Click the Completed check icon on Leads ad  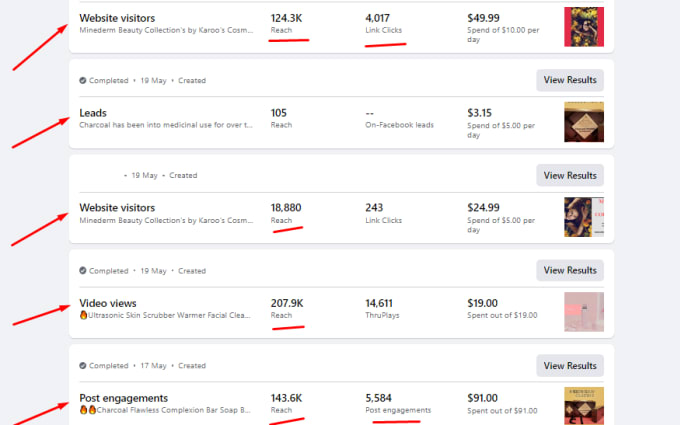pyautogui.click(x=83, y=80)
